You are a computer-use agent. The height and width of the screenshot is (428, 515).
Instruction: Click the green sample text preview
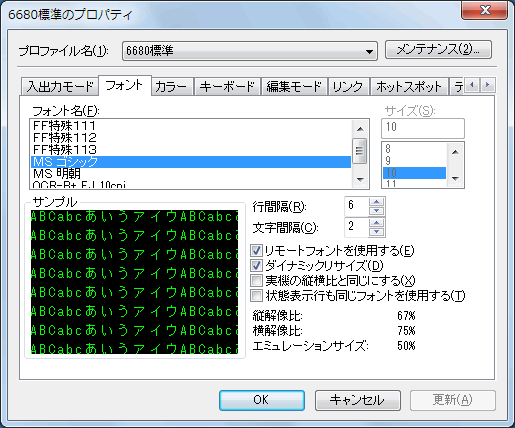tap(134, 282)
